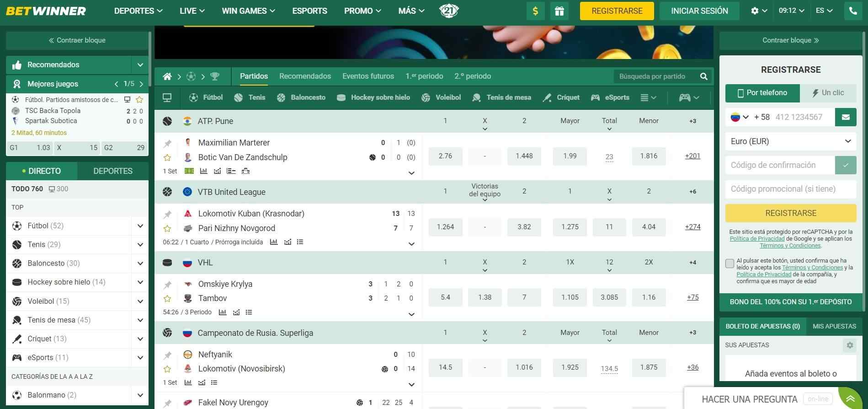Select Hockey sobre hielo in filter bar

[373, 97]
